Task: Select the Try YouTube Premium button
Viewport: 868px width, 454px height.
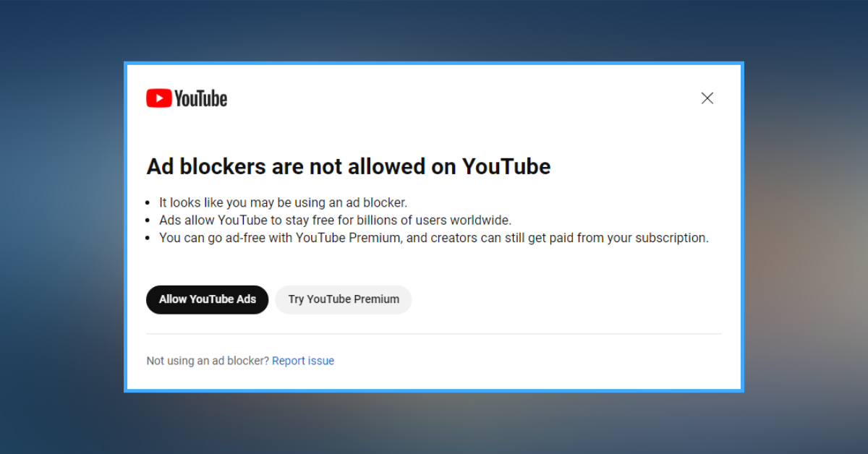Action: coord(344,299)
